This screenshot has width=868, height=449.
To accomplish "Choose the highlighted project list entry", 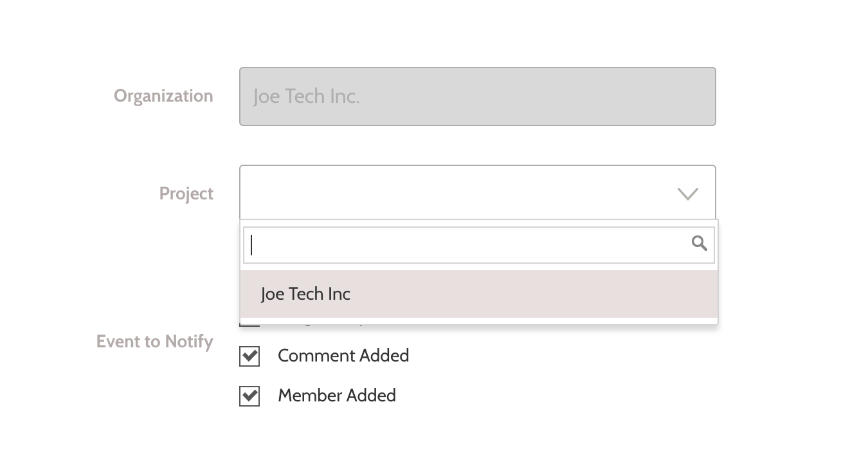I will (x=479, y=294).
